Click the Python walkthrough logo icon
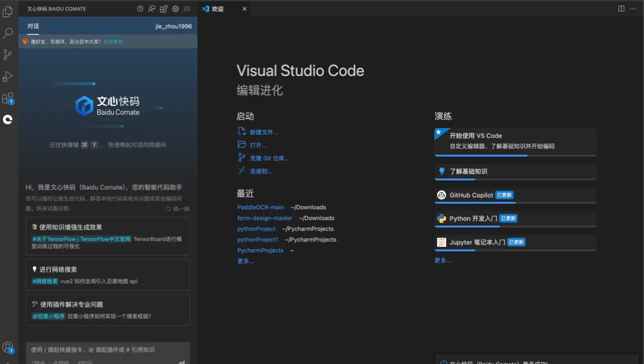This screenshot has width=644, height=364. [442, 218]
